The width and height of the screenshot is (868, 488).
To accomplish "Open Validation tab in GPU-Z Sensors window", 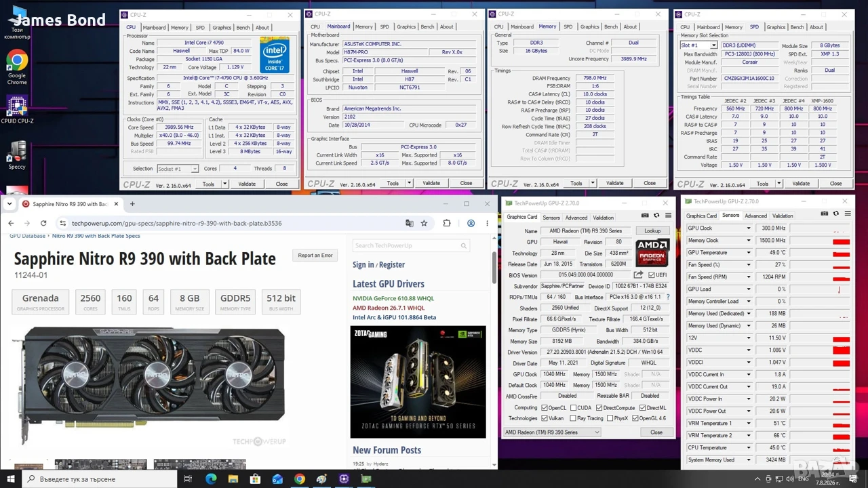I will pyautogui.click(x=783, y=216).
